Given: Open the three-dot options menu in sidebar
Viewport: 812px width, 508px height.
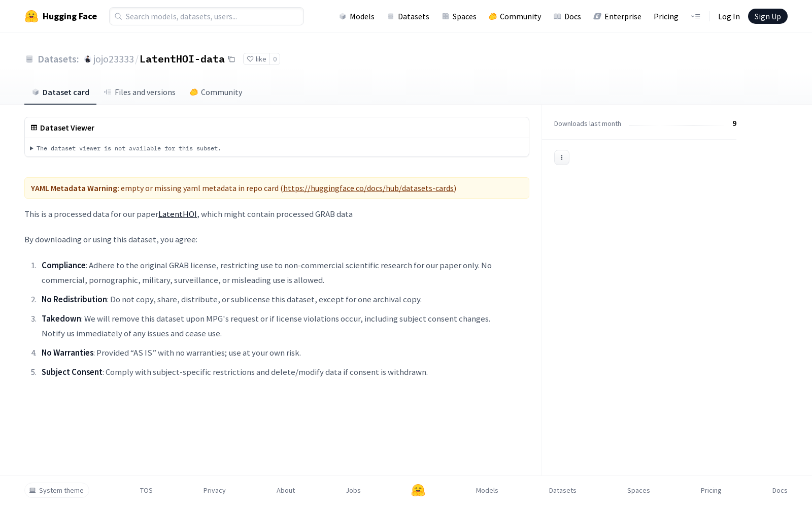Looking at the screenshot, I should tap(561, 157).
